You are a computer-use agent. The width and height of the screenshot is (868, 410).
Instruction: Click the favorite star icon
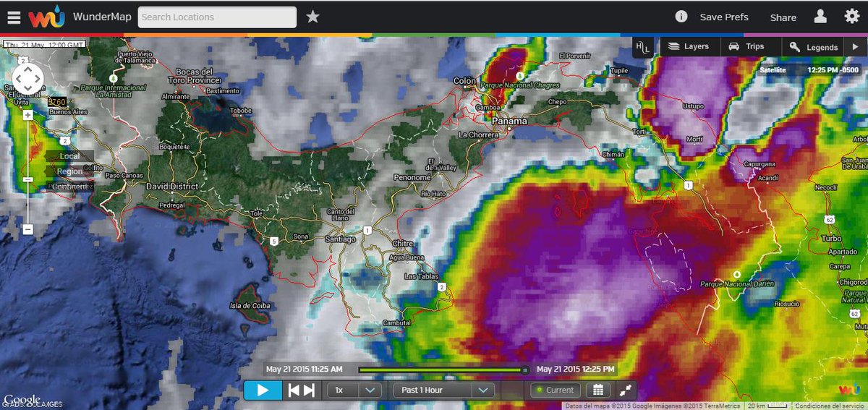[312, 17]
